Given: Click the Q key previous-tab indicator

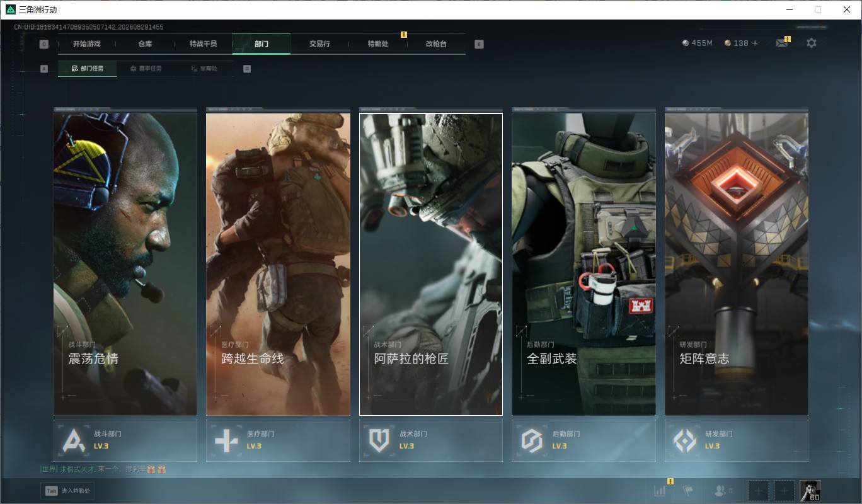Looking at the screenshot, I should pos(44,44).
